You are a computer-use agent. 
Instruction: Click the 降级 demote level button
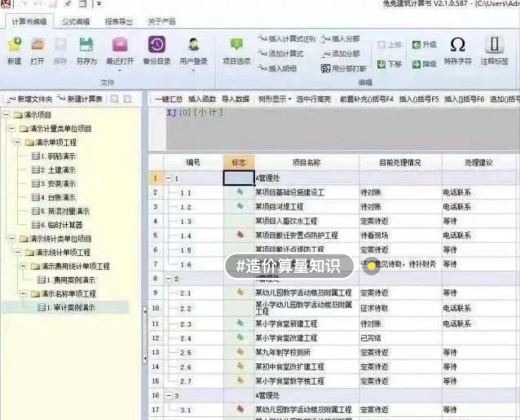tap(424, 64)
